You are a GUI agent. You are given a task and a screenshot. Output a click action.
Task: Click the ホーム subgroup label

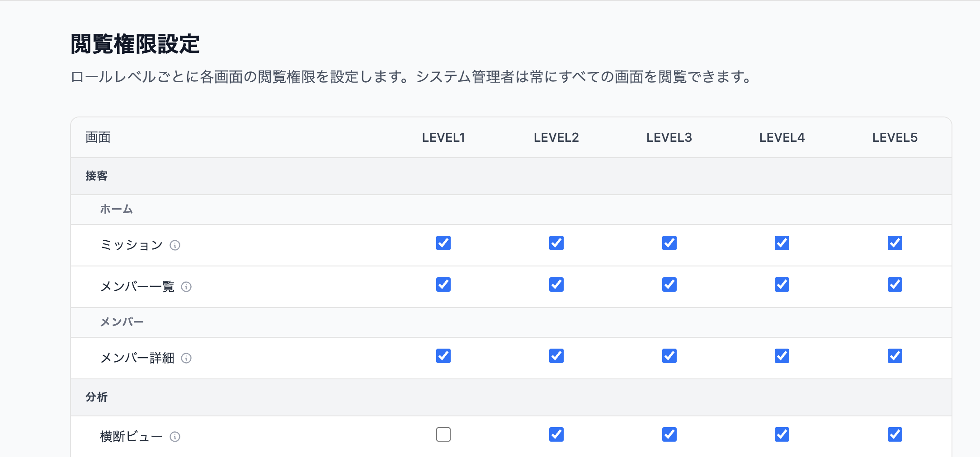tap(116, 210)
